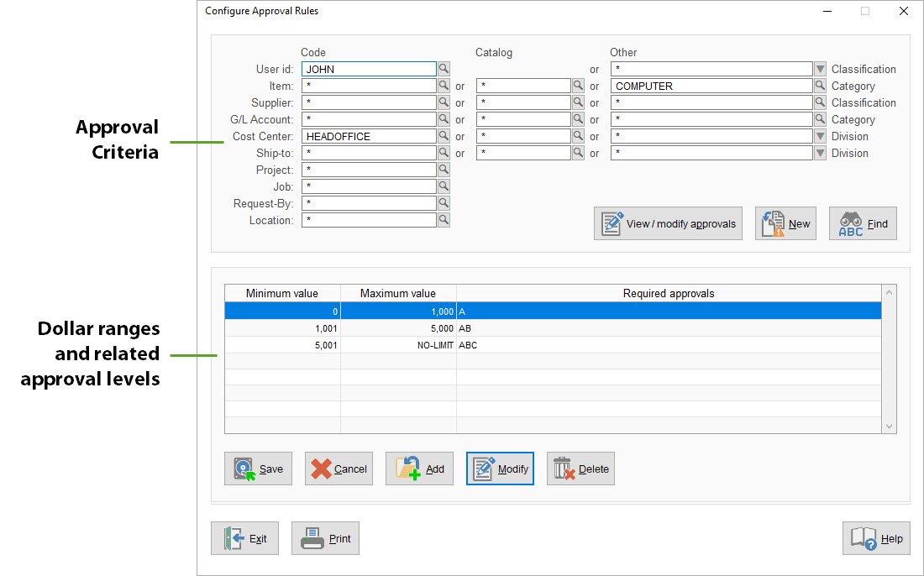Image resolution: width=924 pixels, height=576 pixels.
Task: Click the COMPUTER Category input field
Action: tap(710, 85)
